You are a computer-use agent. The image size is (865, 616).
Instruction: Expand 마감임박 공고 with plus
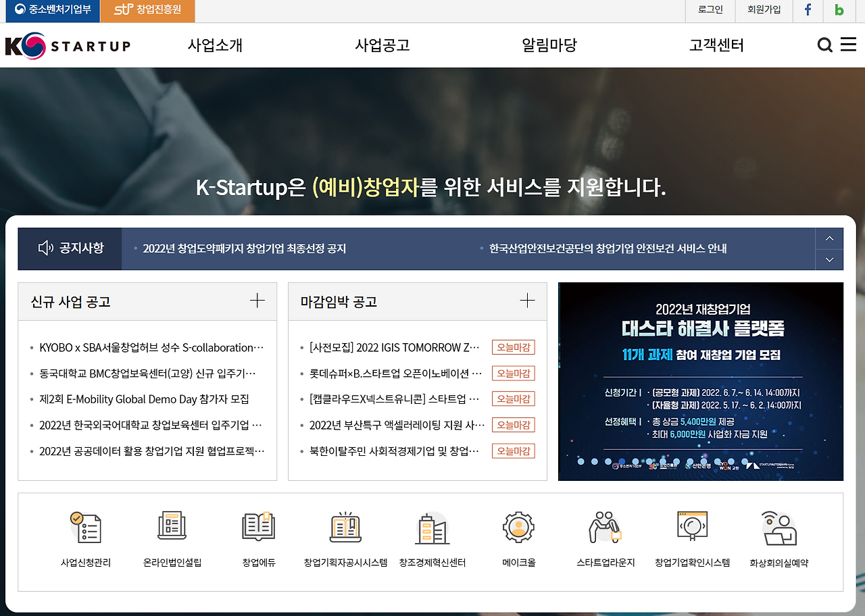527,301
